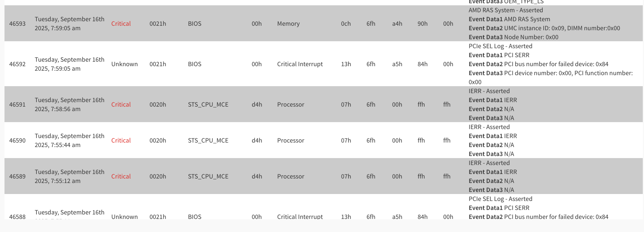The width and height of the screenshot is (644, 232).
Task: Click the UMC instance ID Event Data2 line
Action: pos(544,28)
